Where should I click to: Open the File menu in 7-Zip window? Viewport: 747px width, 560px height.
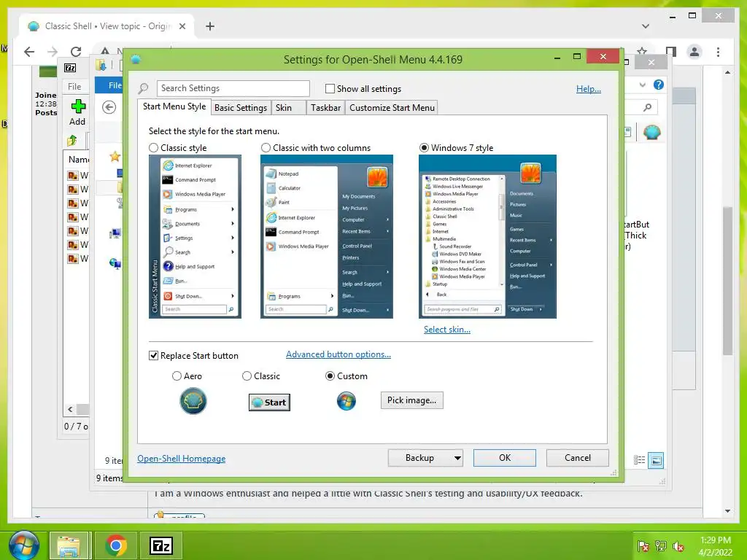tap(74, 87)
